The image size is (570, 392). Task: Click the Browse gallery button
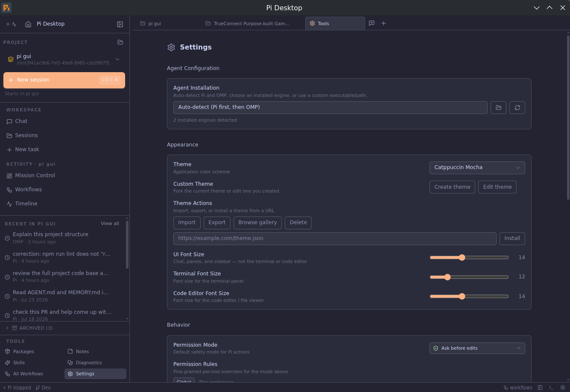(257, 223)
